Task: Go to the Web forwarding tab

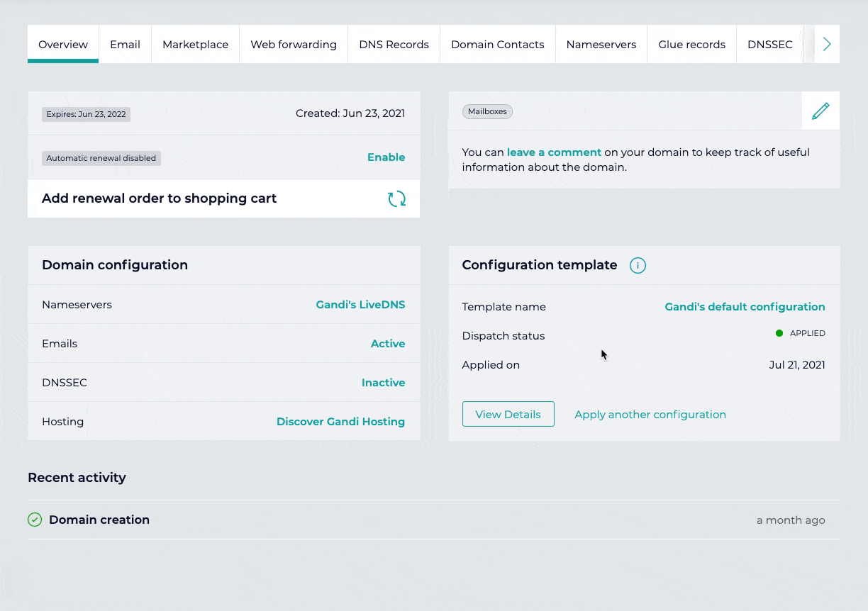Action: click(293, 45)
